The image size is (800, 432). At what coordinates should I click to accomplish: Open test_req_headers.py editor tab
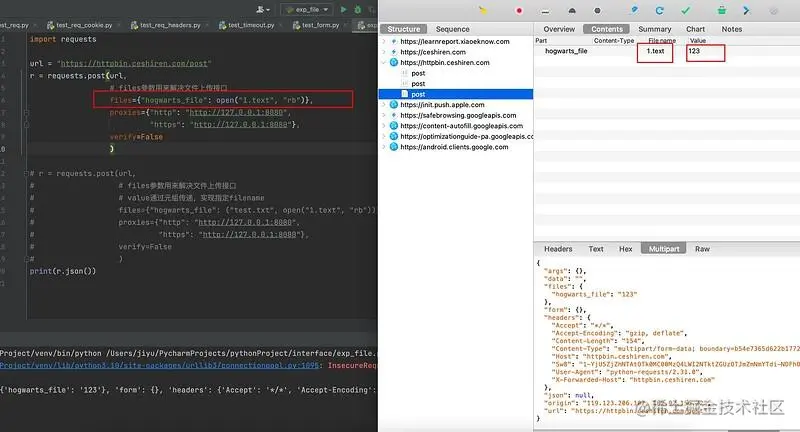170,24
